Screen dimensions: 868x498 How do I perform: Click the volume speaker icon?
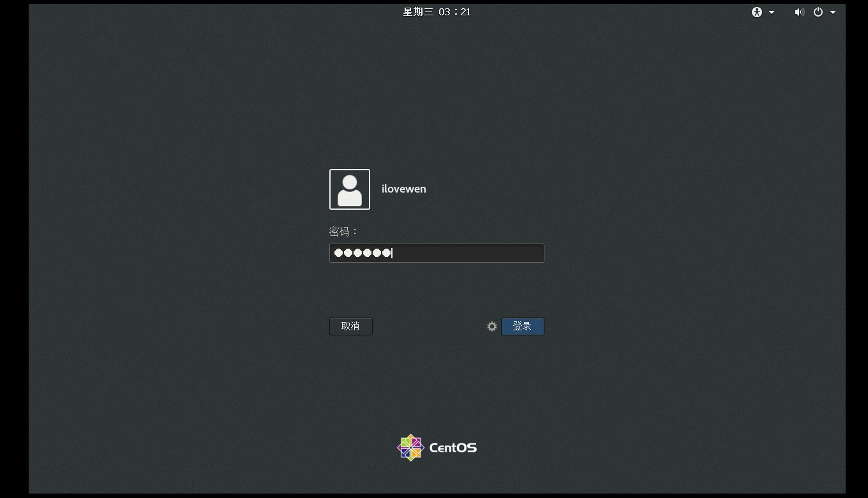pyautogui.click(x=799, y=12)
